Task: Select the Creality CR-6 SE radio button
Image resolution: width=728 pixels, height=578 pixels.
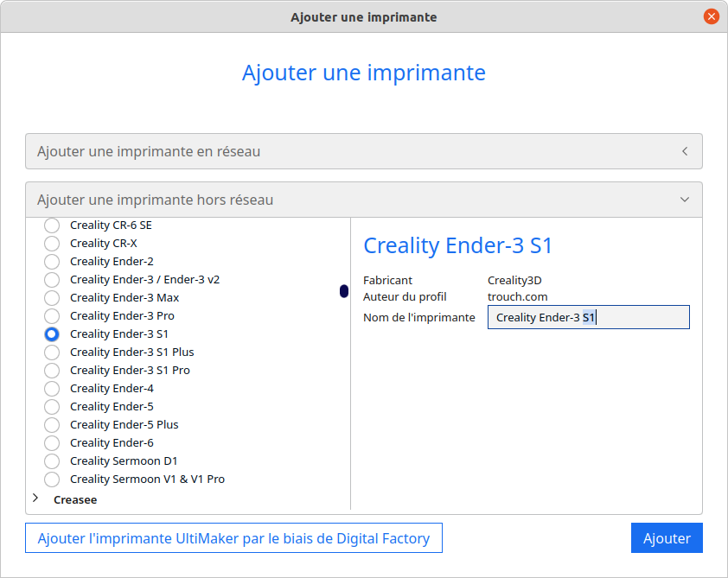Action: [x=52, y=225]
